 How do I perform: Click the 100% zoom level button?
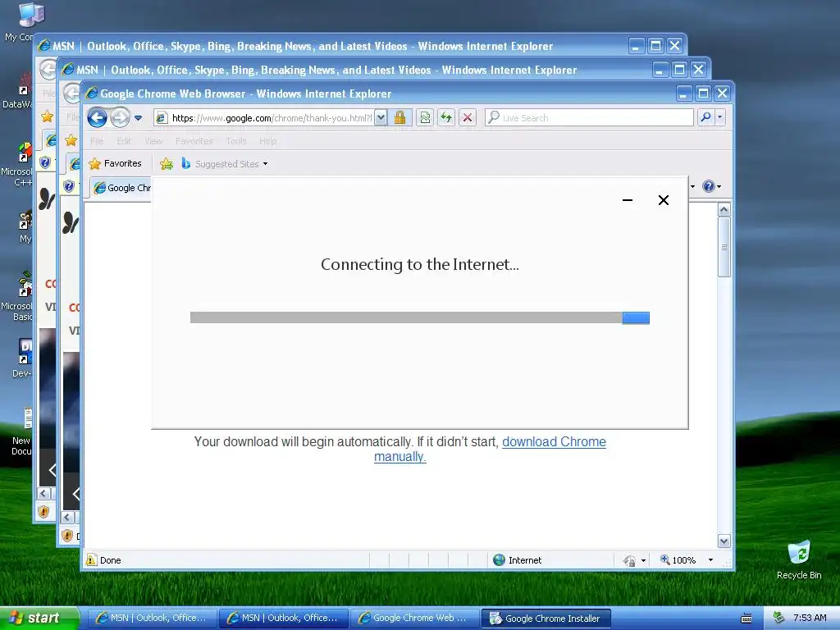(x=678, y=559)
